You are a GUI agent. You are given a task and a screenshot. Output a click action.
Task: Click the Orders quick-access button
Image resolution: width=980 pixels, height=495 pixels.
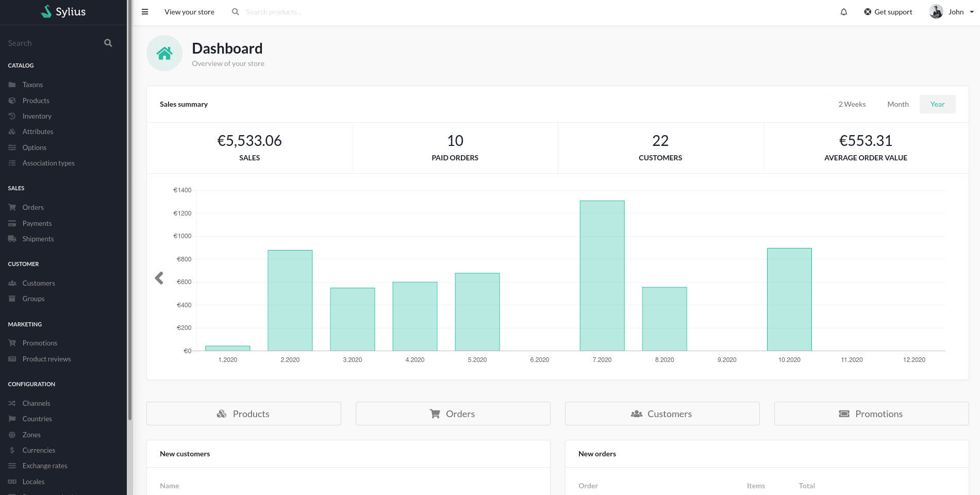(453, 414)
